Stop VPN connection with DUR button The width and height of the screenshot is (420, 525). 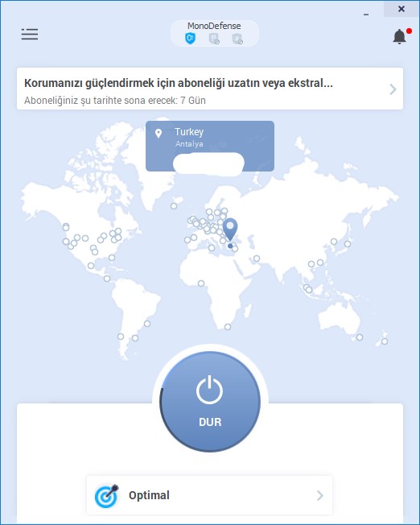[210, 402]
